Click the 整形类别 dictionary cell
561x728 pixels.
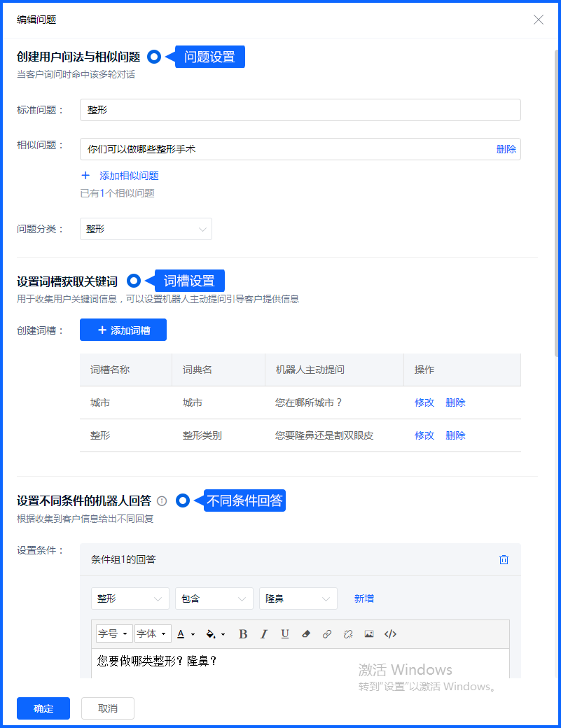(x=202, y=435)
